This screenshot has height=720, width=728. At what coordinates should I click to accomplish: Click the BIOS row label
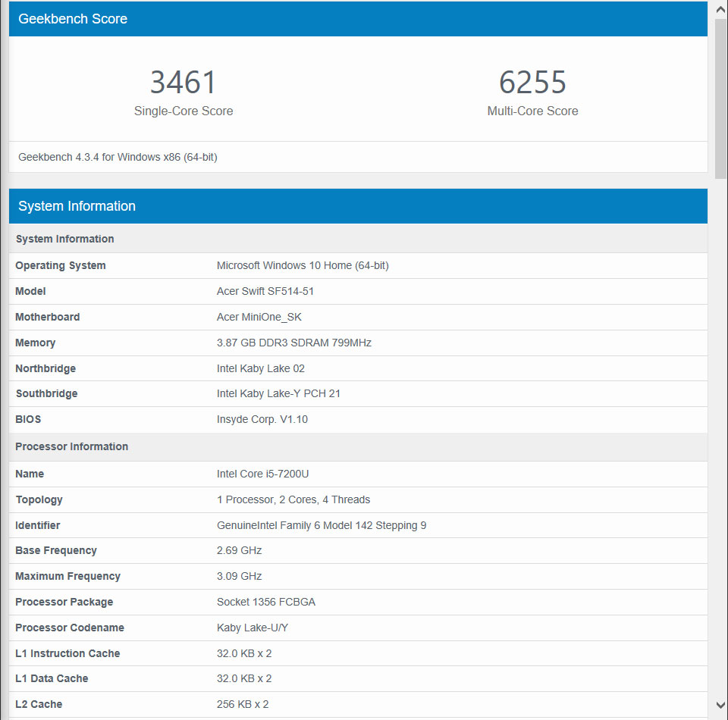(28, 419)
